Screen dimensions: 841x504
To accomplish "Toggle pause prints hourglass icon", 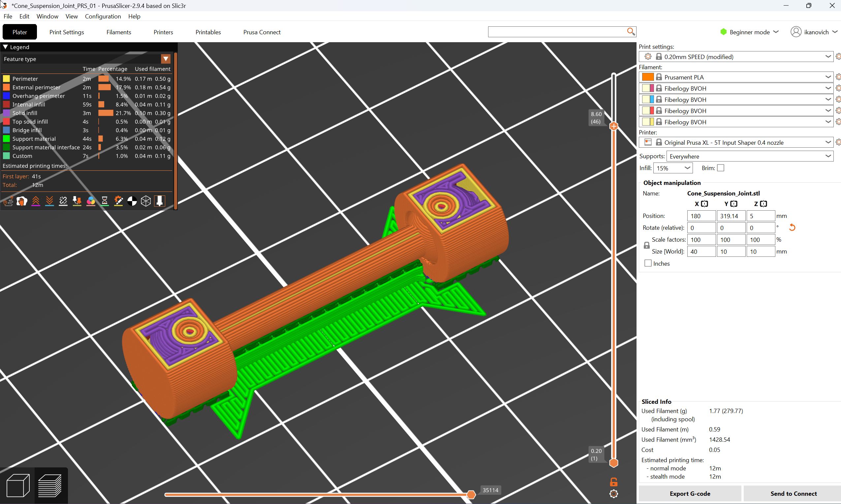I will (105, 201).
